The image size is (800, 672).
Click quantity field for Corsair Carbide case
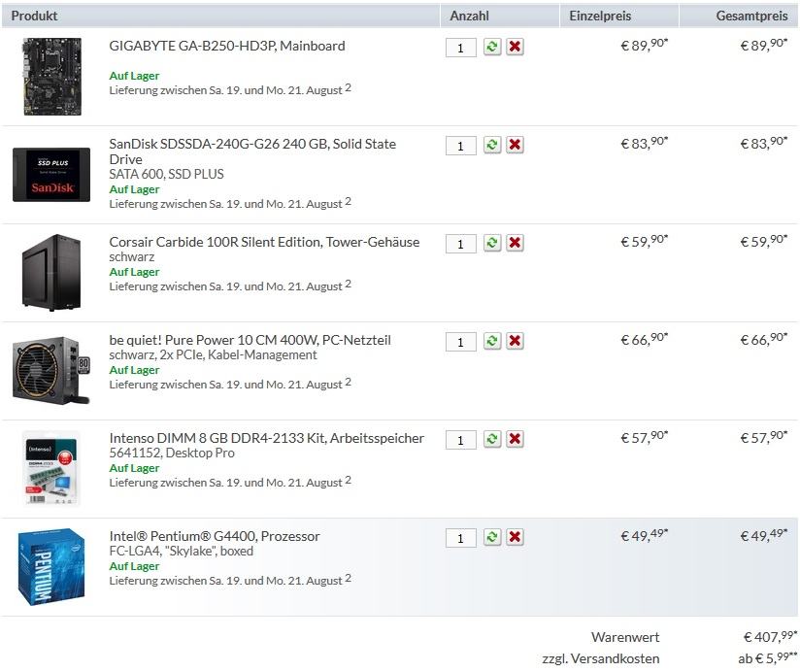tap(461, 244)
